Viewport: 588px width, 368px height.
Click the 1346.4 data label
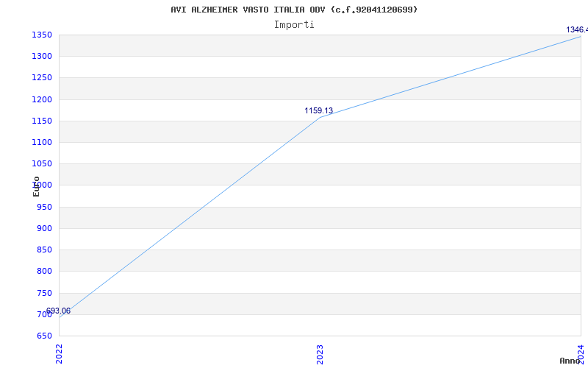[577, 29]
